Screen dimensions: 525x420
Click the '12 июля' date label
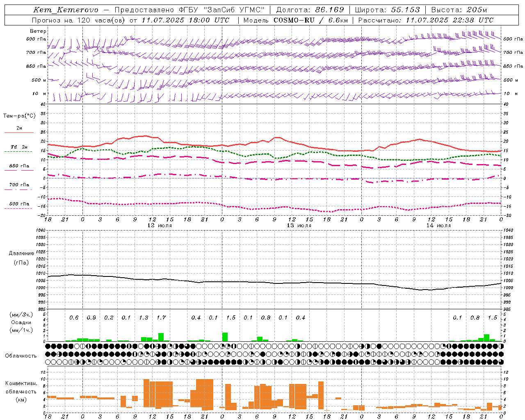(x=160, y=226)
